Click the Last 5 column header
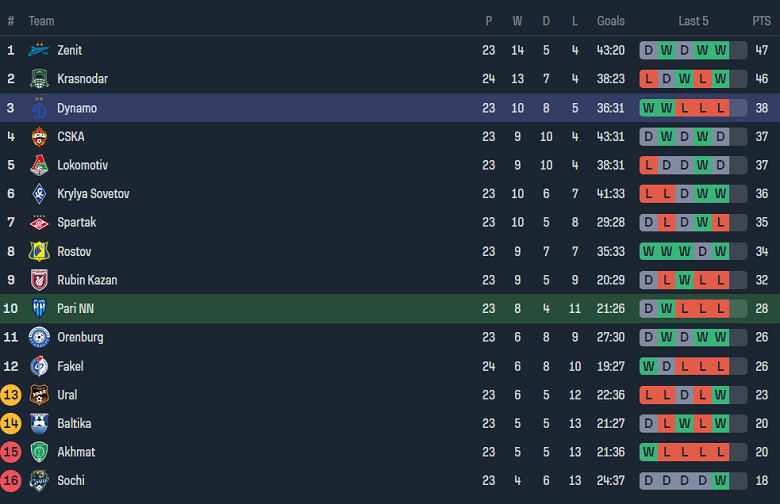Screen dimensions: 780x504 (x=693, y=21)
